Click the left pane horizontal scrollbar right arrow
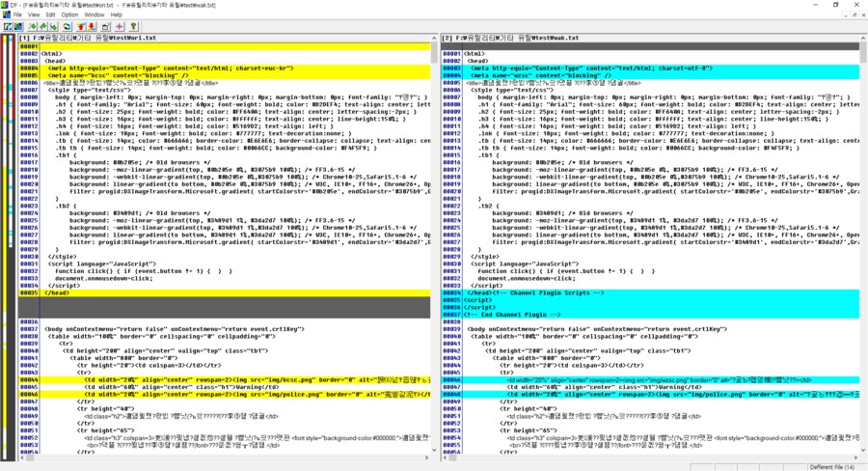Screen dimensions: 868x471 (x=427, y=457)
